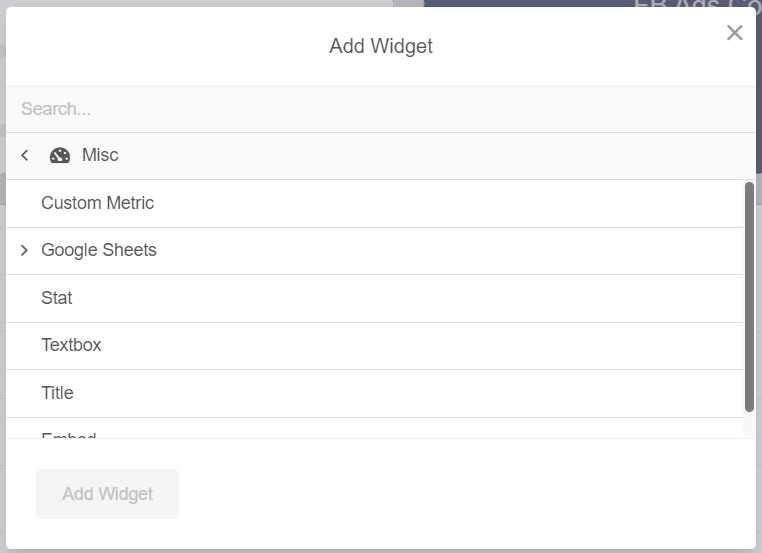Click scrollbar track below the thumb
762x553 pixels.
(749, 425)
